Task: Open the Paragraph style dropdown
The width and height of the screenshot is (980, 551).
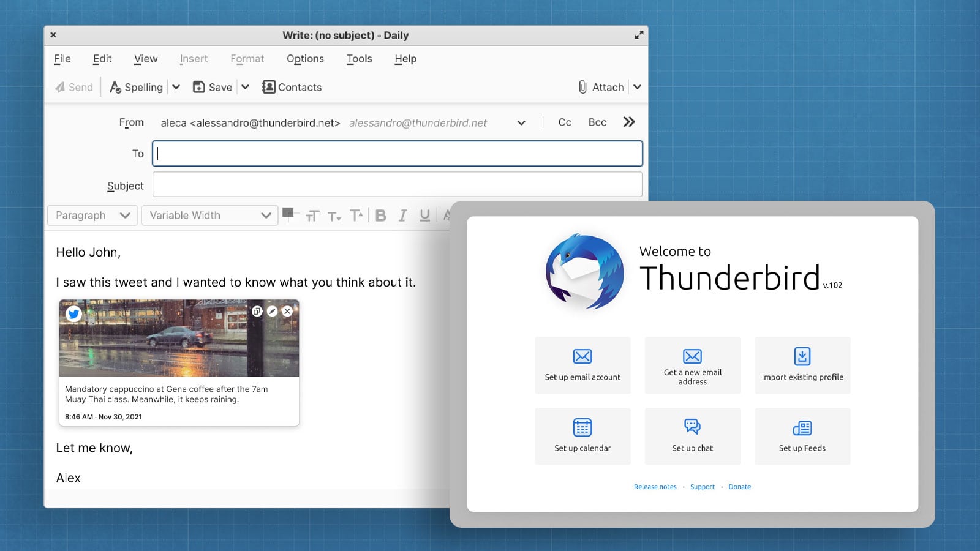Action: 92,215
